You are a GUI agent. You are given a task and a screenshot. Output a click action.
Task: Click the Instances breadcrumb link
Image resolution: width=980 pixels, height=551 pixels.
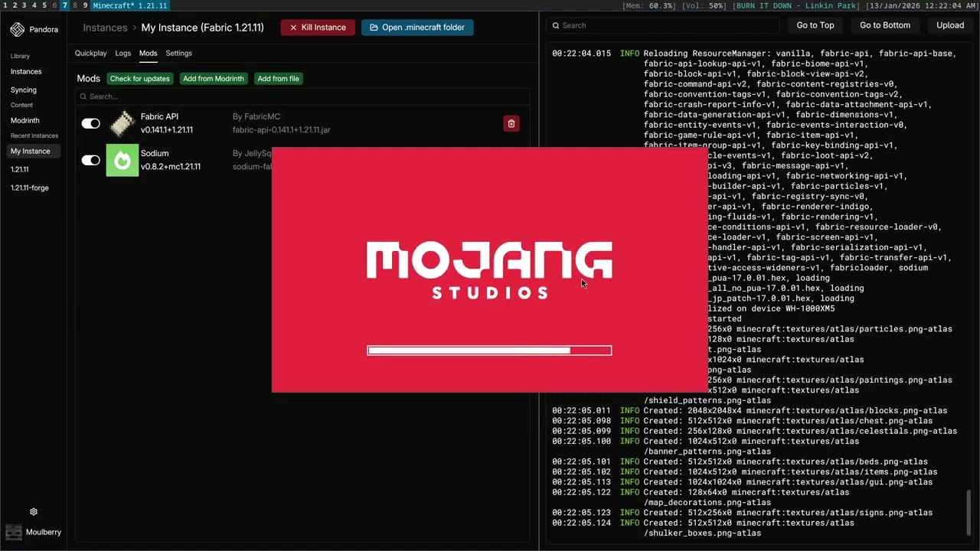105,28
